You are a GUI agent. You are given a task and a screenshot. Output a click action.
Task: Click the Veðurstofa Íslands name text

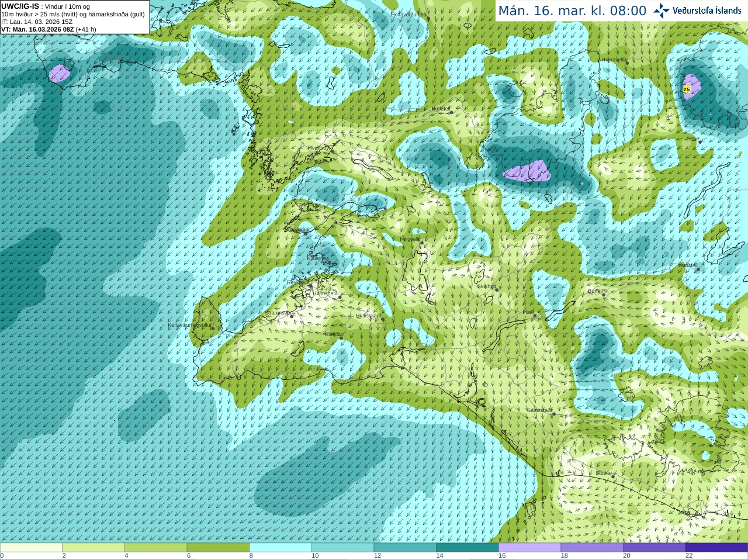coord(707,11)
